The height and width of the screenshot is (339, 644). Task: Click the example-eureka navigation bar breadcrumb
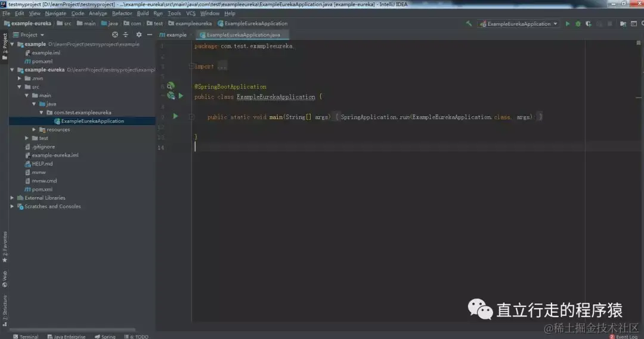click(27, 24)
